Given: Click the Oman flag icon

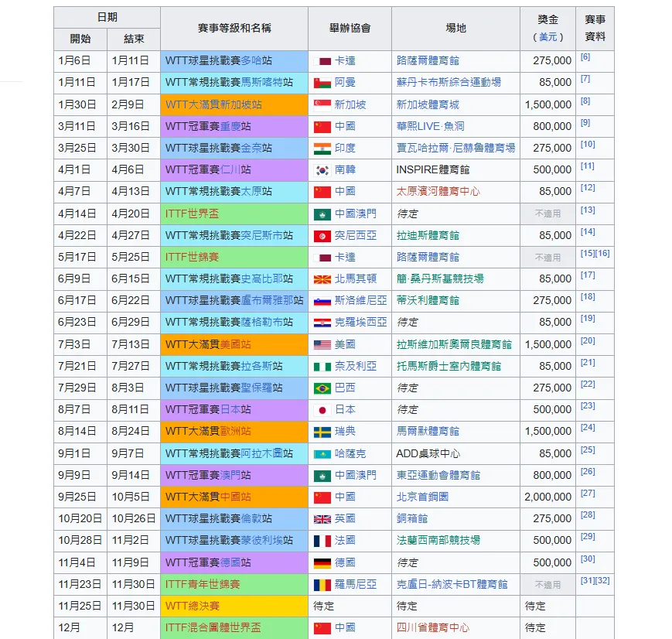Looking at the screenshot, I should click(322, 82).
